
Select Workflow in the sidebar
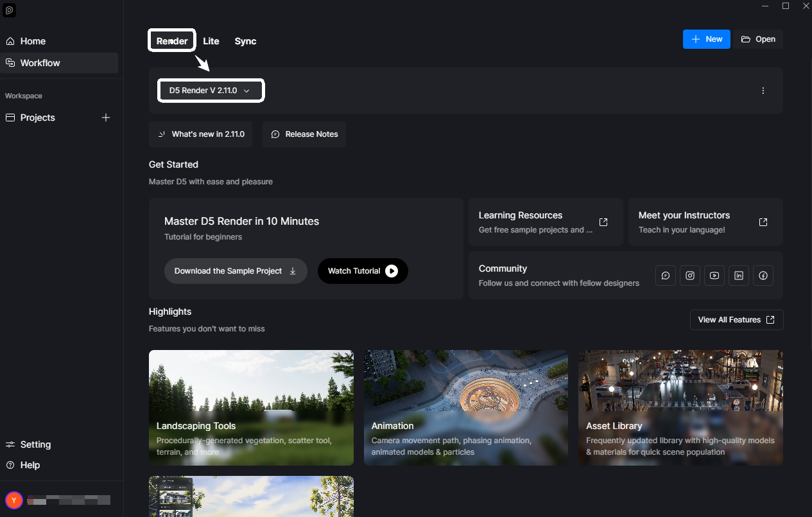click(59, 63)
